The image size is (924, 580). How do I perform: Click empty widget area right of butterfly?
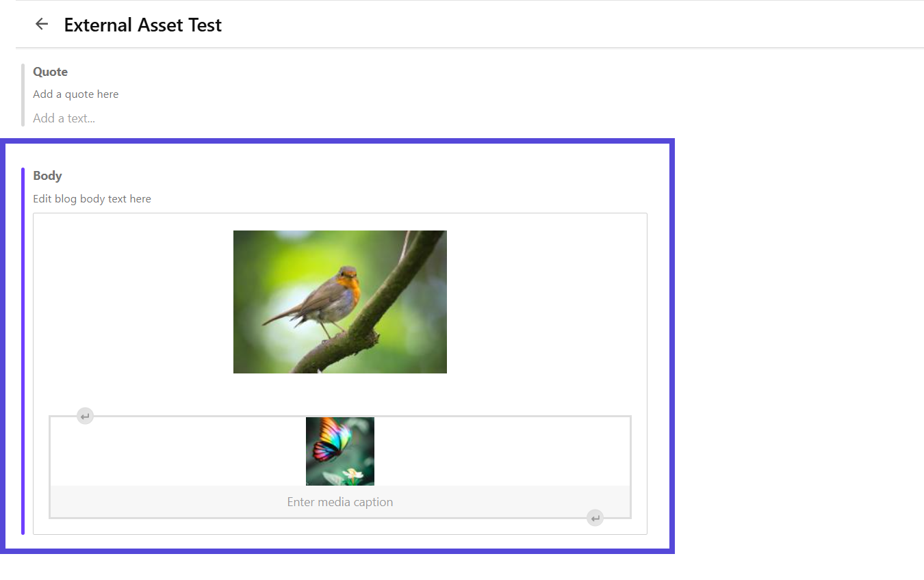pos(502,451)
